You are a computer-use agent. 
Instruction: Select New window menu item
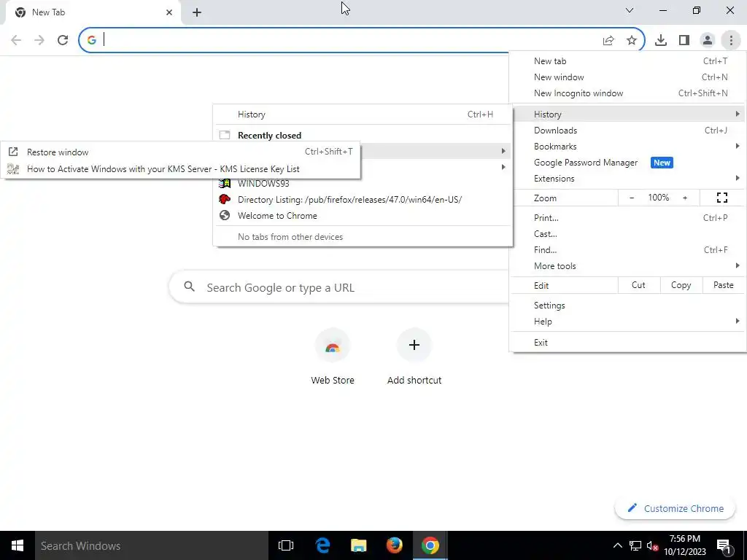627,77
